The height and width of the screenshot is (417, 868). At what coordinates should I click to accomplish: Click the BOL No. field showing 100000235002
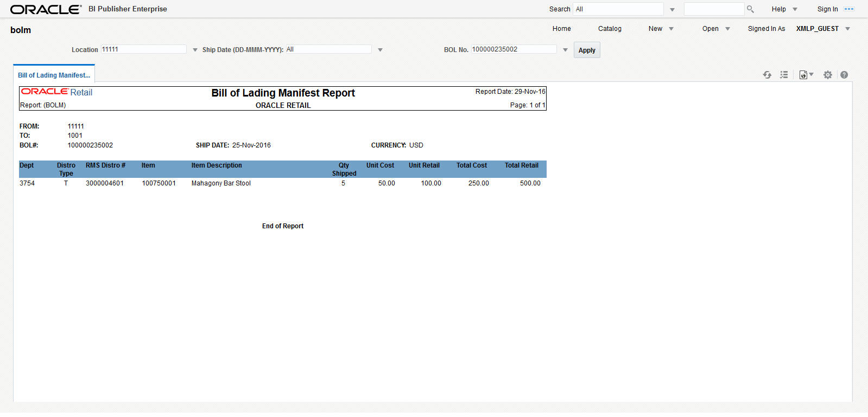pyautogui.click(x=514, y=49)
